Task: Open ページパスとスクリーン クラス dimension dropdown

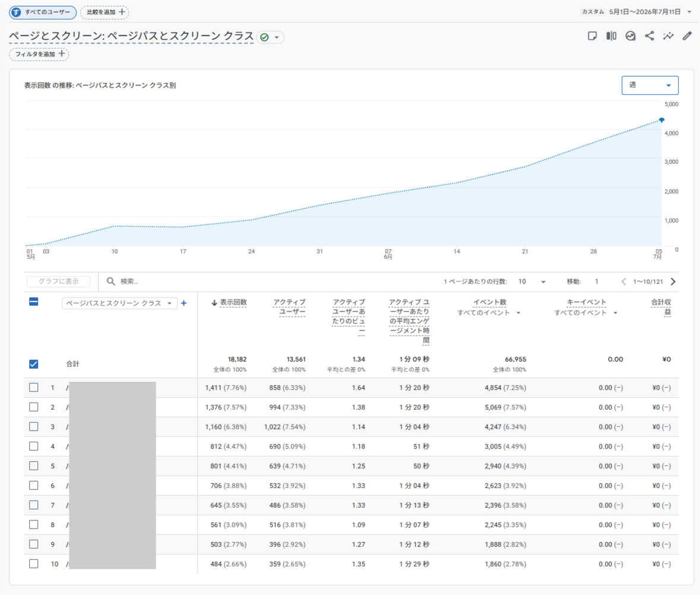Action: coord(119,303)
